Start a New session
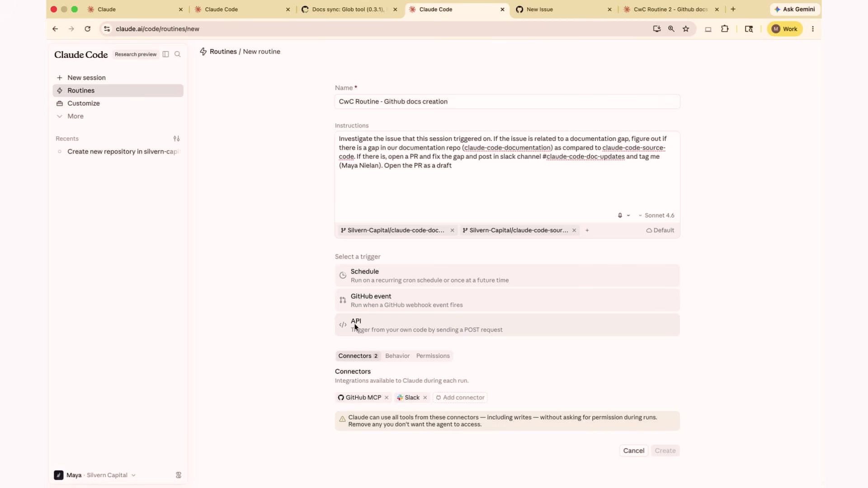868x488 pixels. pyautogui.click(x=118, y=78)
